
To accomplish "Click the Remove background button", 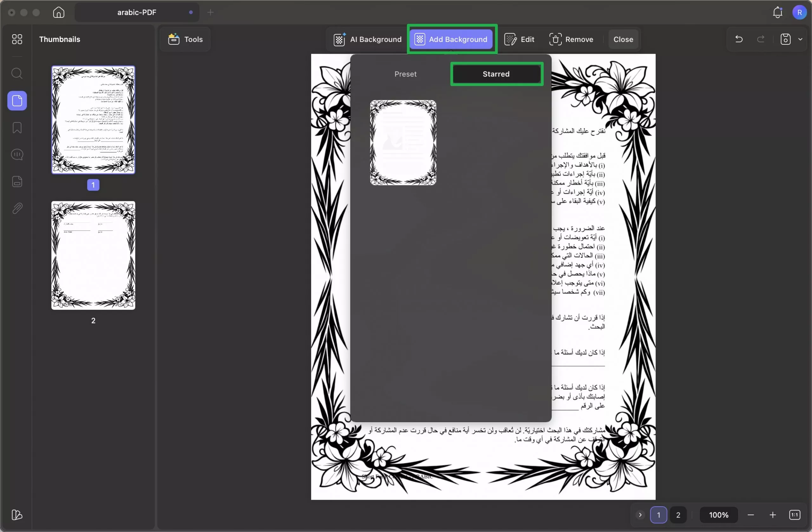I will coord(572,39).
